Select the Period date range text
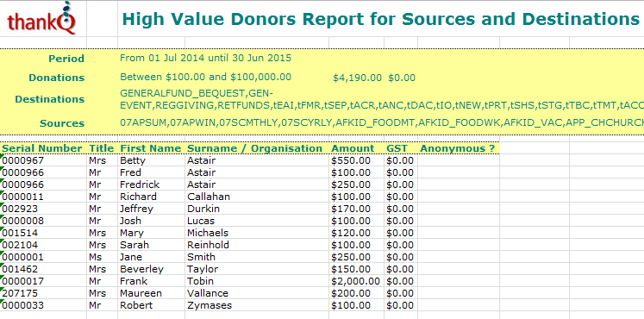The width and height of the screenshot is (644, 319). [205, 58]
